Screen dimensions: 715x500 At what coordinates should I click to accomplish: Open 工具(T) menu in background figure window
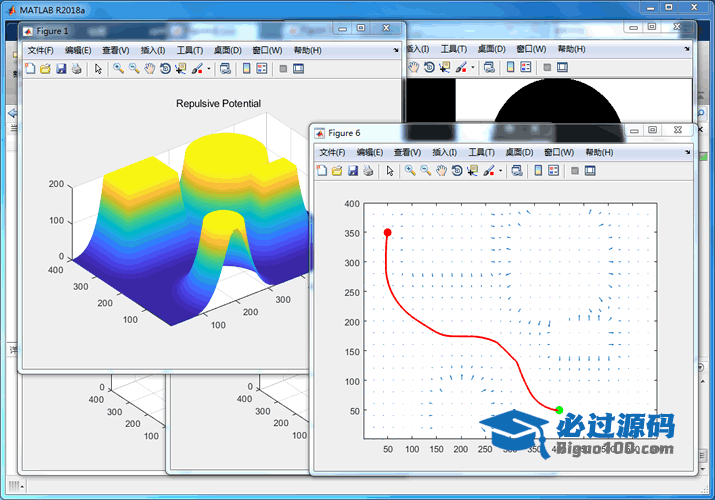coord(454,49)
